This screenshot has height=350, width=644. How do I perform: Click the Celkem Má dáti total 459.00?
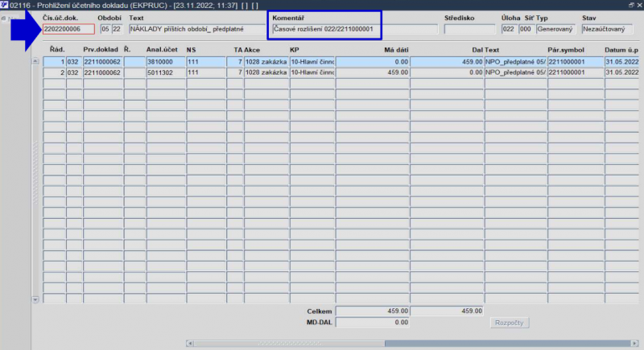pos(373,311)
